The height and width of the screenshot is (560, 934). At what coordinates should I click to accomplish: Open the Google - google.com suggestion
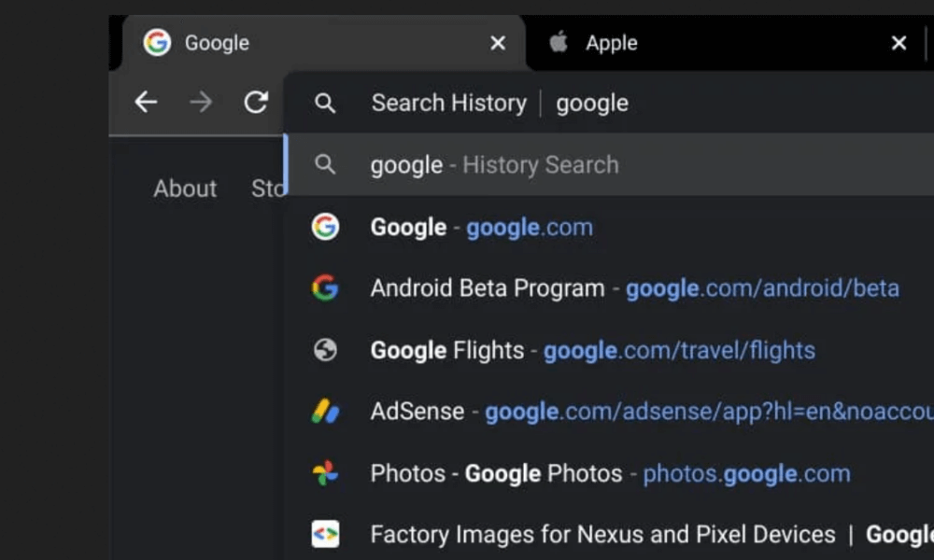(481, 227)
